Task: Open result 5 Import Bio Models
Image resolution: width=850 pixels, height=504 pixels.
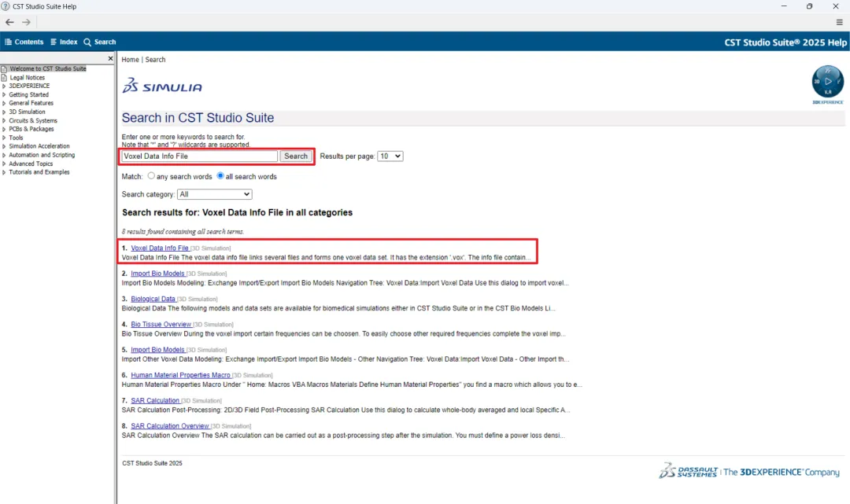Action: coord(157,350)
